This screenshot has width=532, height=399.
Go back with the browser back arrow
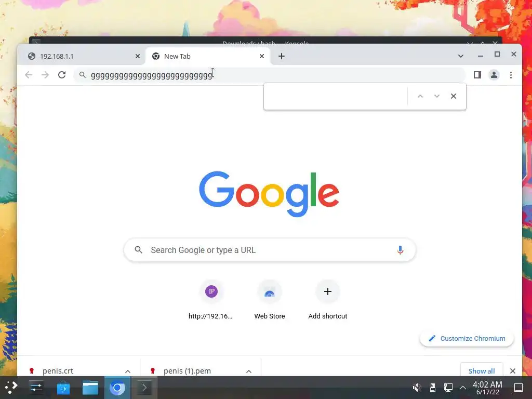point(29,75)
